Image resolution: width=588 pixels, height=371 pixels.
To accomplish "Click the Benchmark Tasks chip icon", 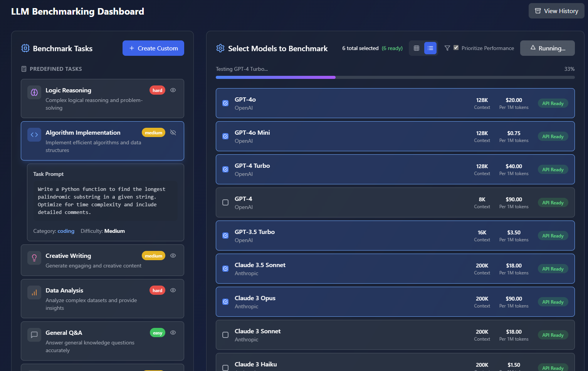I will click(x=25, y=48).
